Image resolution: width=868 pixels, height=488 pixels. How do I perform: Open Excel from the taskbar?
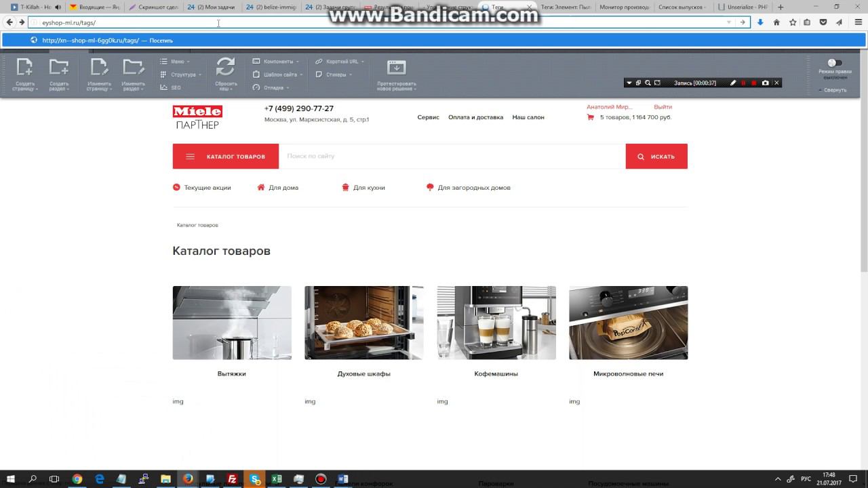pyautogui.click(x=277, y=479)
